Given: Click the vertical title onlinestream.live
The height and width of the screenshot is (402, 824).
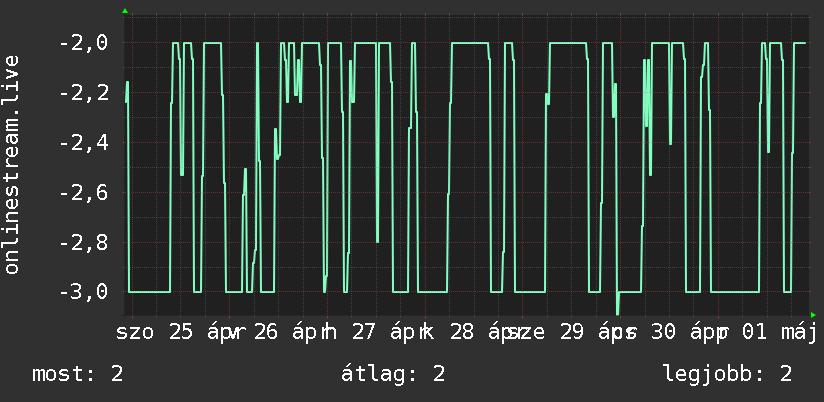Looking at the screenshot, I should point(11,164).
